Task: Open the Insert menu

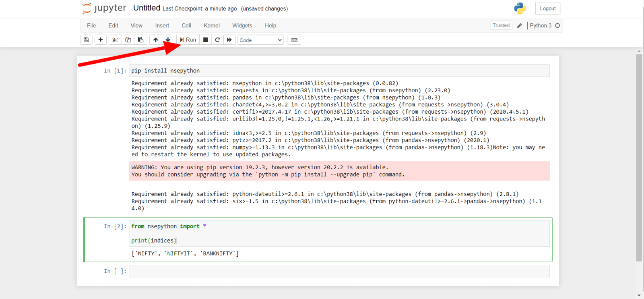Action: point(162,25)
